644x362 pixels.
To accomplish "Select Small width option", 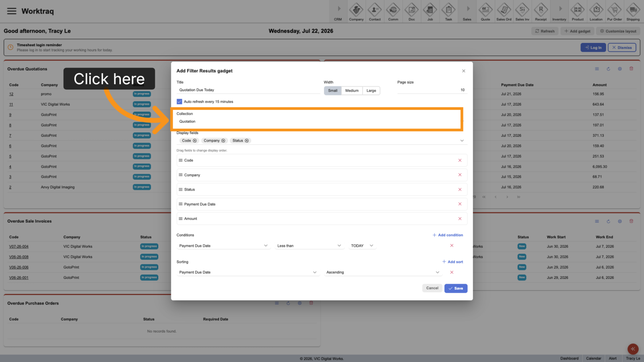I will tap(333, 91).
